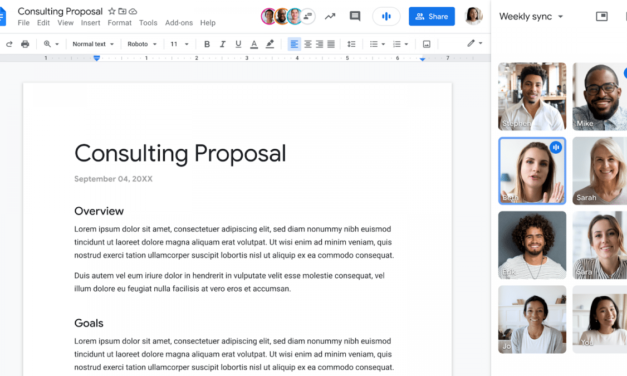Open the Add-ons menu

tap(179, 23)
